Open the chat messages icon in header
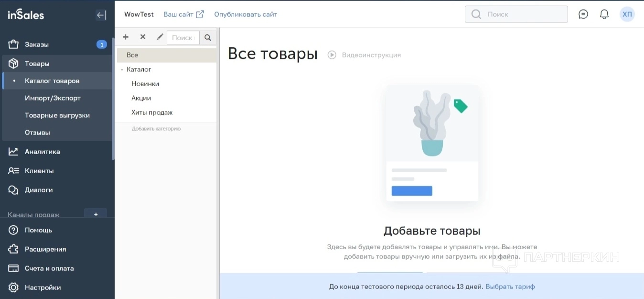Image resolution: width=644 pixels, height=299 pixels. click(x=583, y=14)
